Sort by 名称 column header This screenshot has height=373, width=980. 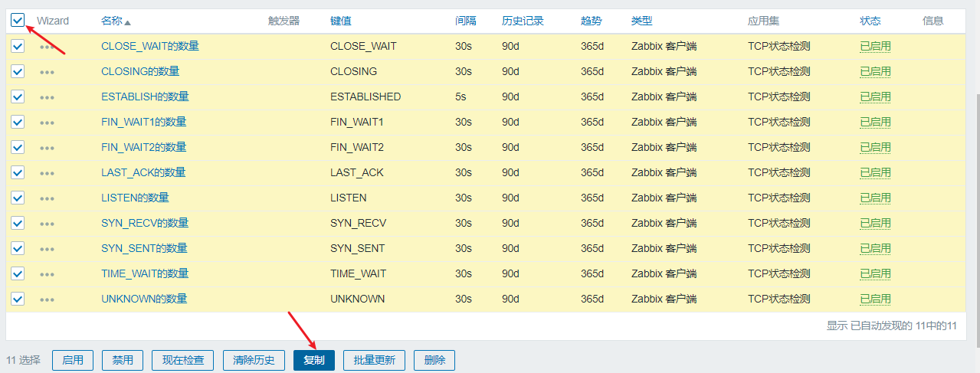[x=116, y=21]
